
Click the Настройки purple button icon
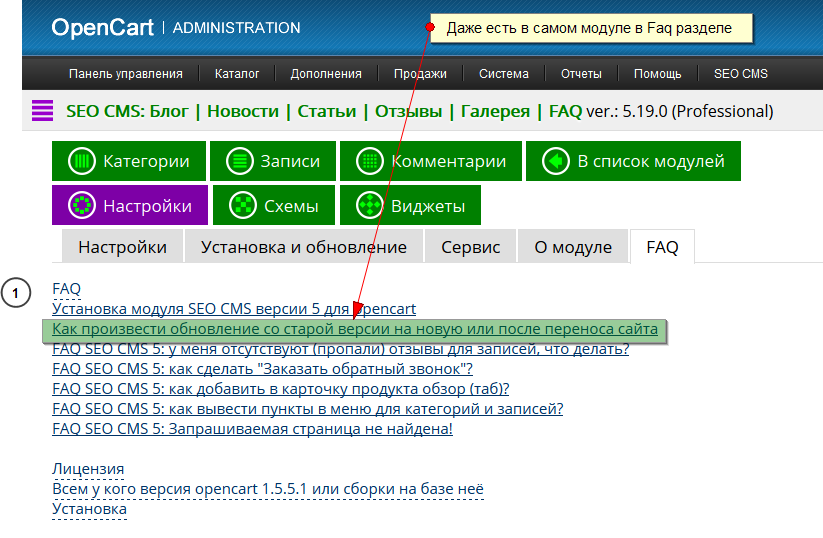(81, 205)
